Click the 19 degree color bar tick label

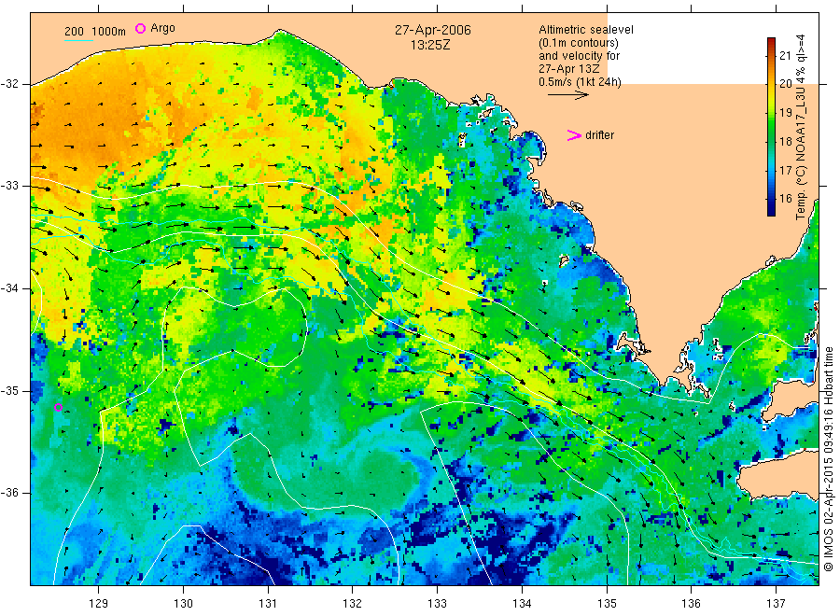click(785, 113)
